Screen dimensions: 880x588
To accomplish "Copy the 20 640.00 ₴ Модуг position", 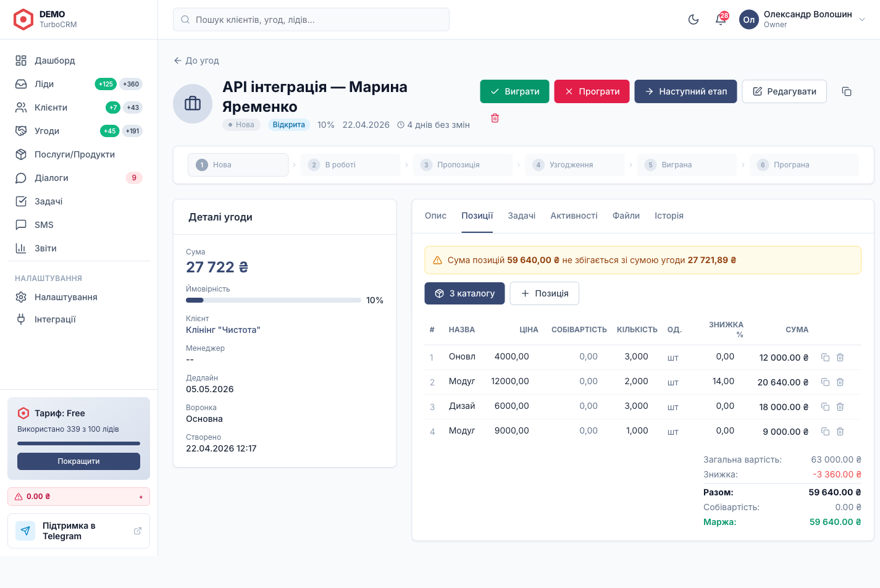I will click(825, 382).
